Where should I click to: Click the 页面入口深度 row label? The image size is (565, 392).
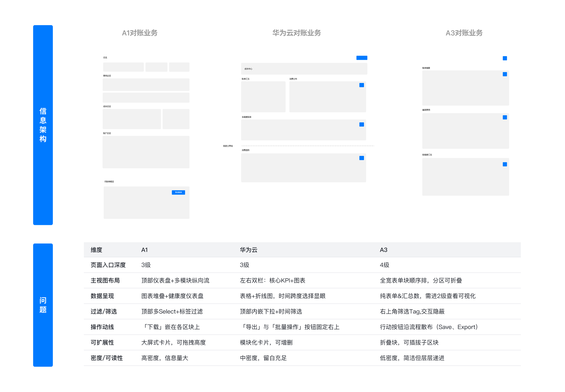(x=108, y=265)
